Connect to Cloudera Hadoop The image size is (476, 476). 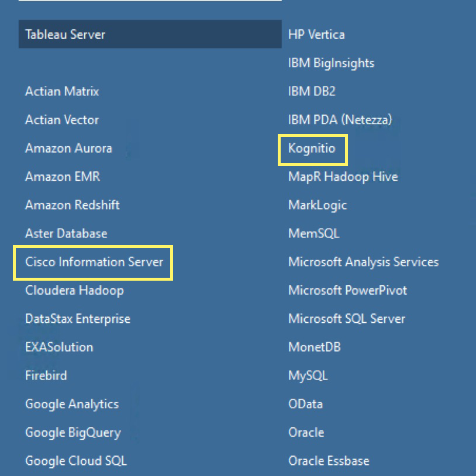(74, 291)
